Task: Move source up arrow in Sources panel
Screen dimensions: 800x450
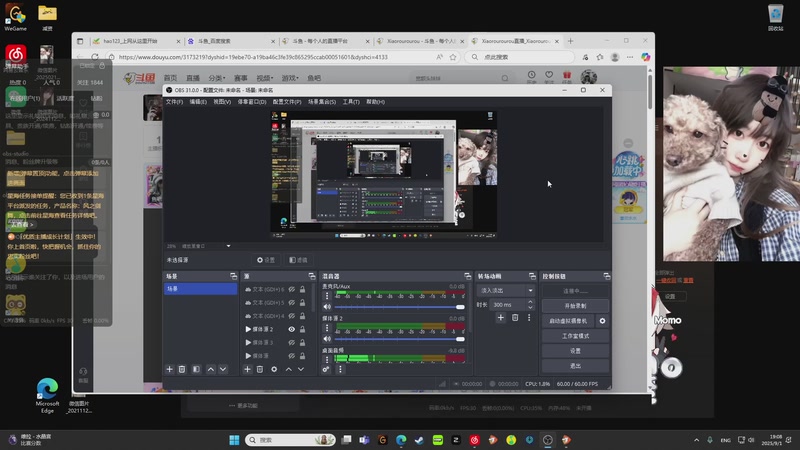Action: click(289, 369)
